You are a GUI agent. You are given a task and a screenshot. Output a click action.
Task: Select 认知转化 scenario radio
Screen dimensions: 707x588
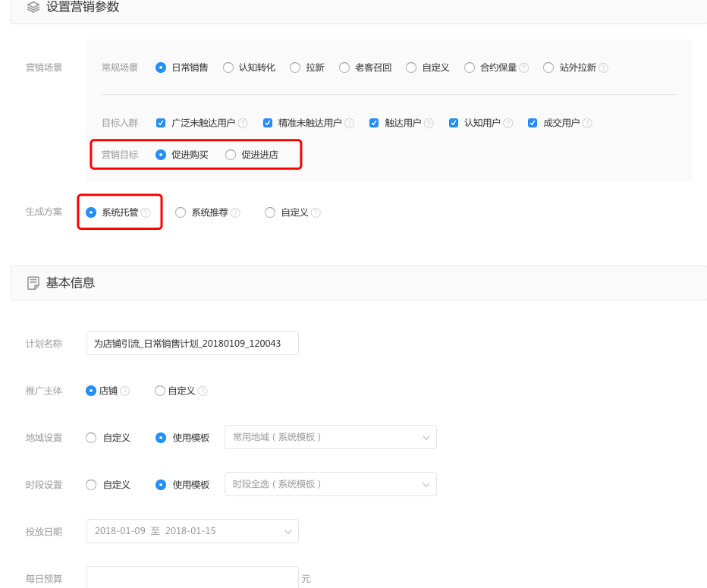[228, 68]
